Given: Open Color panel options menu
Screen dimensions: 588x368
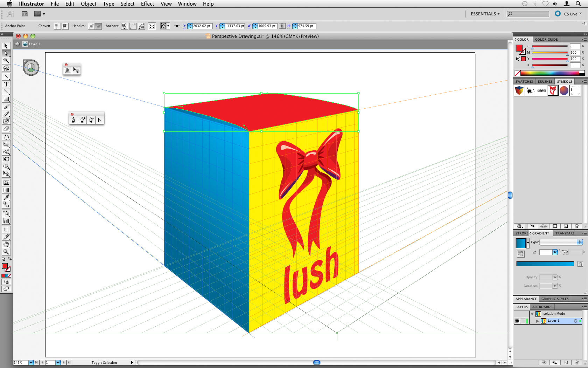Looking at the screenshot, I should point(584,39).
